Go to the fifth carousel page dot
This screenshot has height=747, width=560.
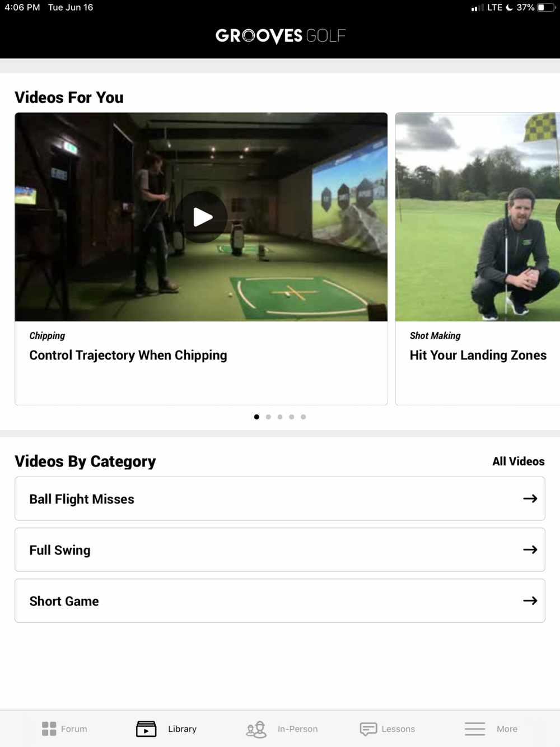303,417
